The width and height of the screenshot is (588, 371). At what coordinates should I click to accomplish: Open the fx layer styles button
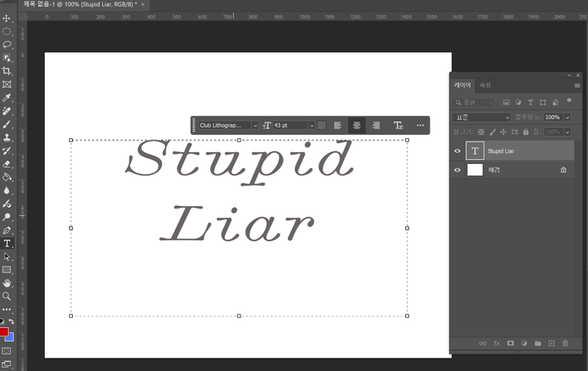pyautogui.click(x=496, y=343)
